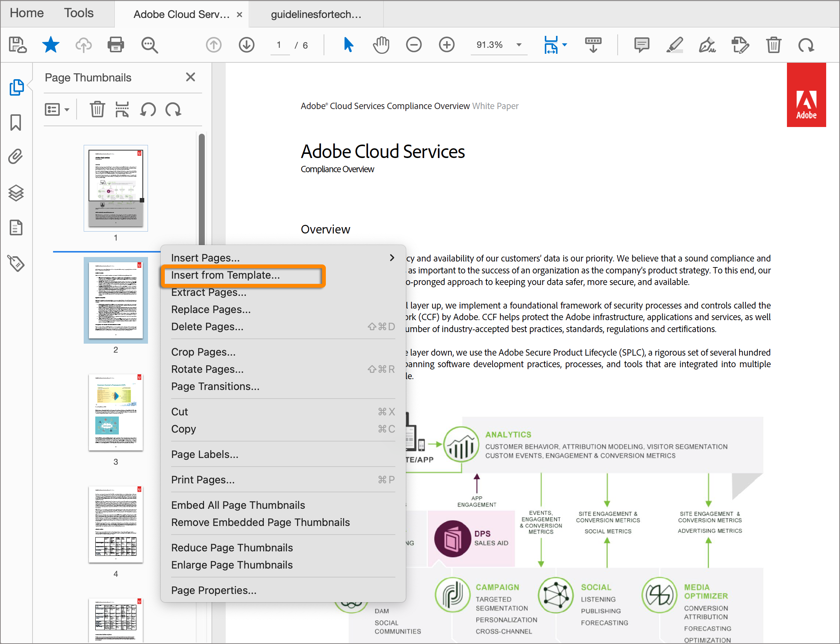Click the zoom out minus icon

pyautogui.click(x=414, y=45)
